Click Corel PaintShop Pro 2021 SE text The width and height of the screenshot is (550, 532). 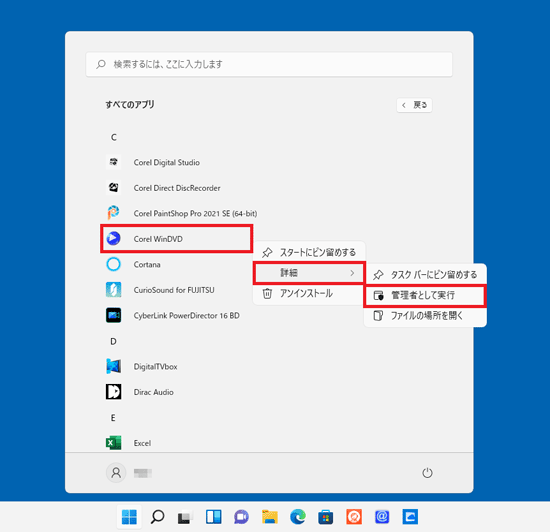[195, 213]
